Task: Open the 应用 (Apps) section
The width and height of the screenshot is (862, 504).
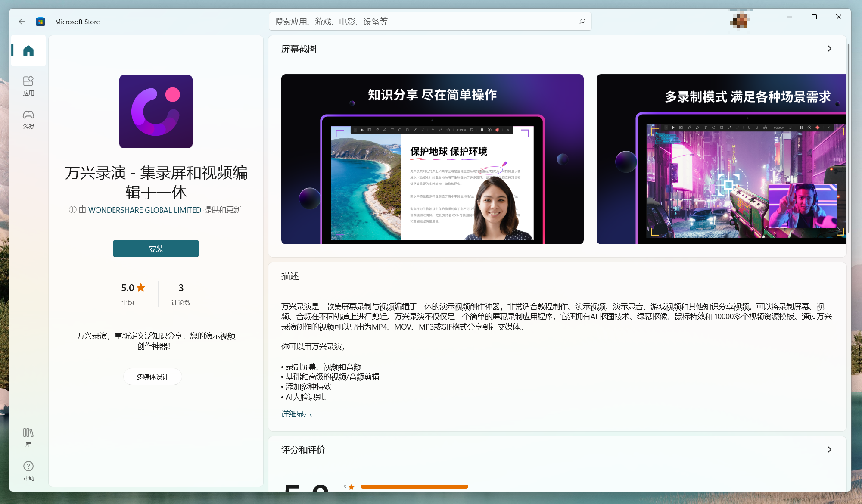Action: point(28,86)
